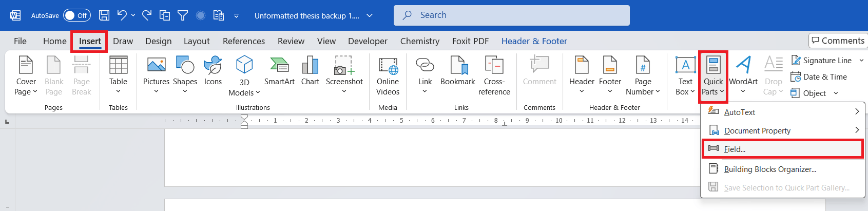Toggle AutoSave on
Viewport: 868px width, 211px height.
coord(77,15)
